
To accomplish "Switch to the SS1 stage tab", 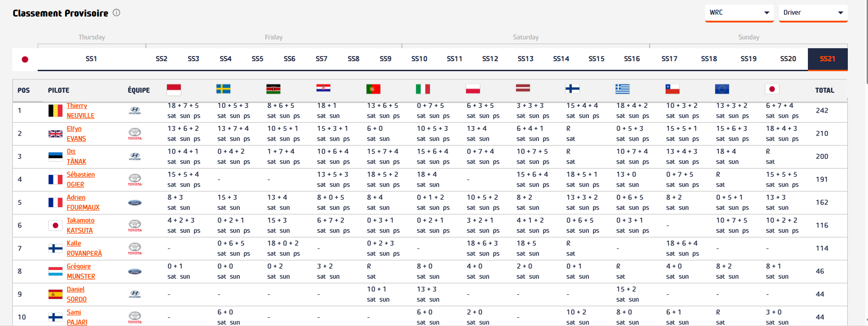I will (x=91, y=59).
